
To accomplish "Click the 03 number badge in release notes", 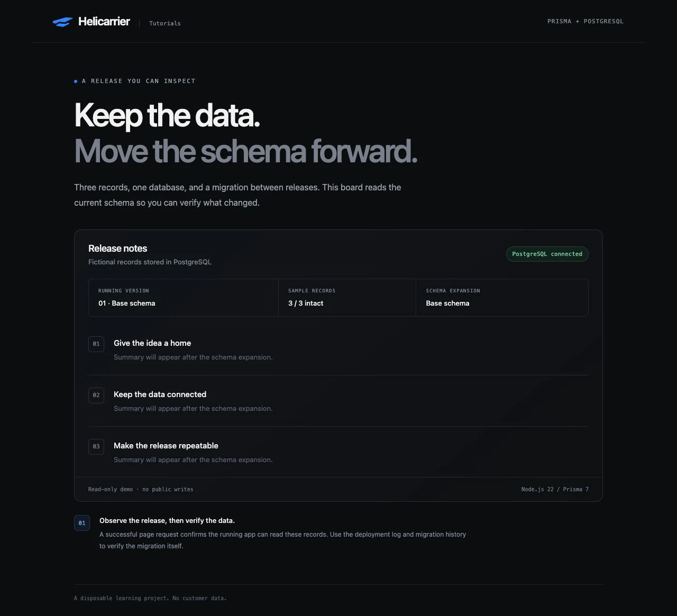I will pos(96,446).
